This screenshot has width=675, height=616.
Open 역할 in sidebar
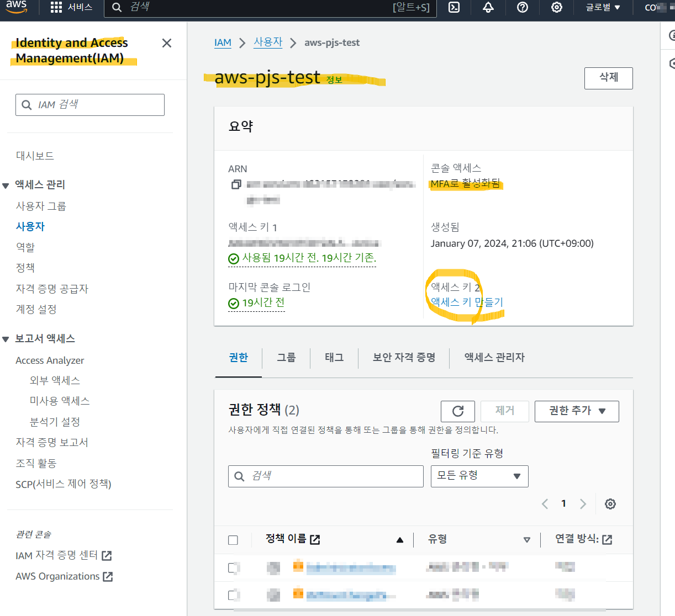(25, 248)
